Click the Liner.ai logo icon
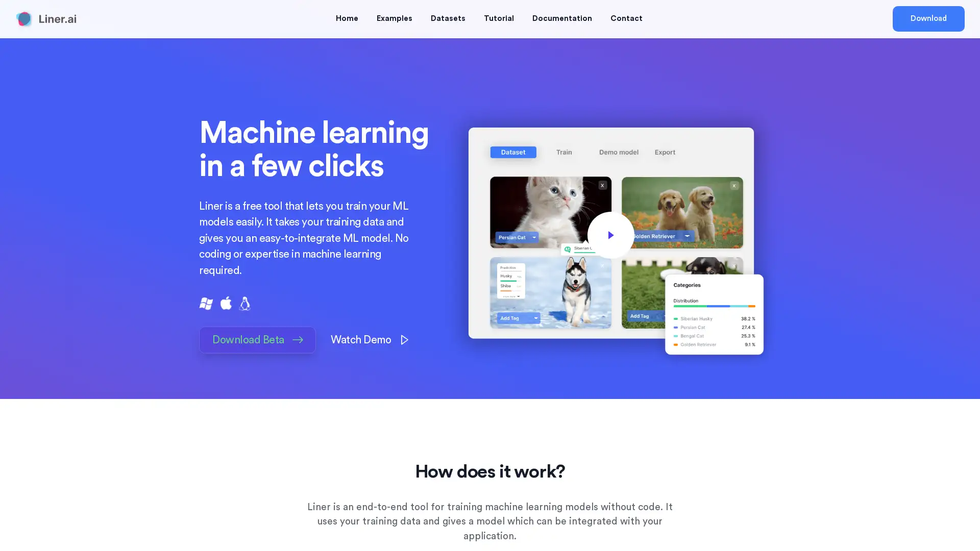980x551 pixels. (x=23, y=19)
